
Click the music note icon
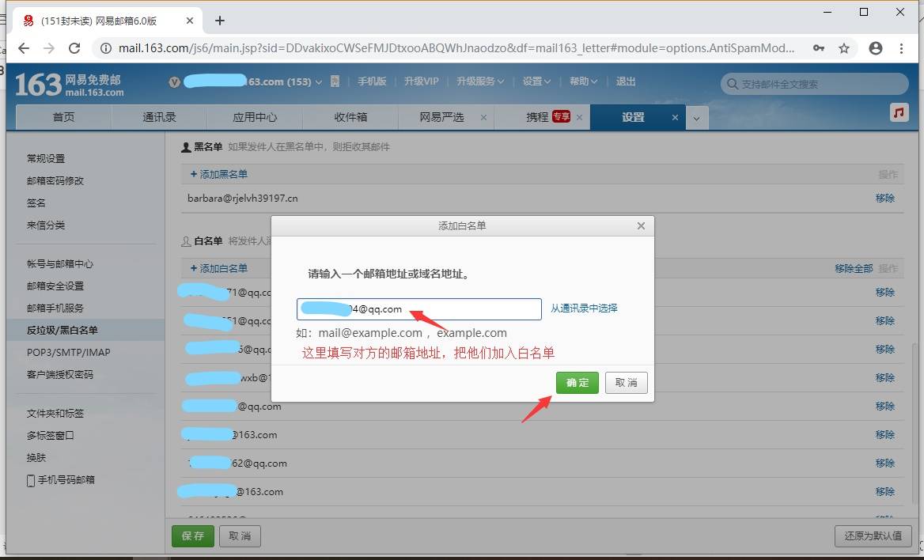899,112
